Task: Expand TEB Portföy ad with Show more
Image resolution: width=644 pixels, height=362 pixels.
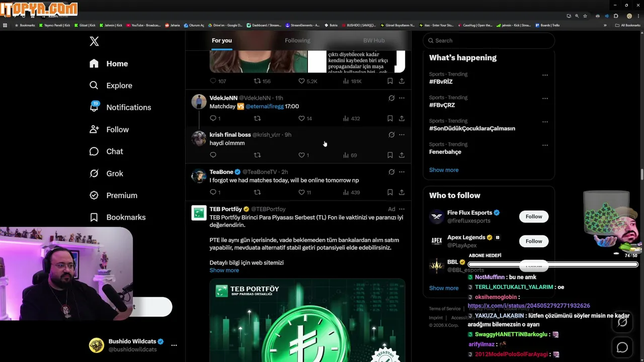Action: tap(224, 270)
